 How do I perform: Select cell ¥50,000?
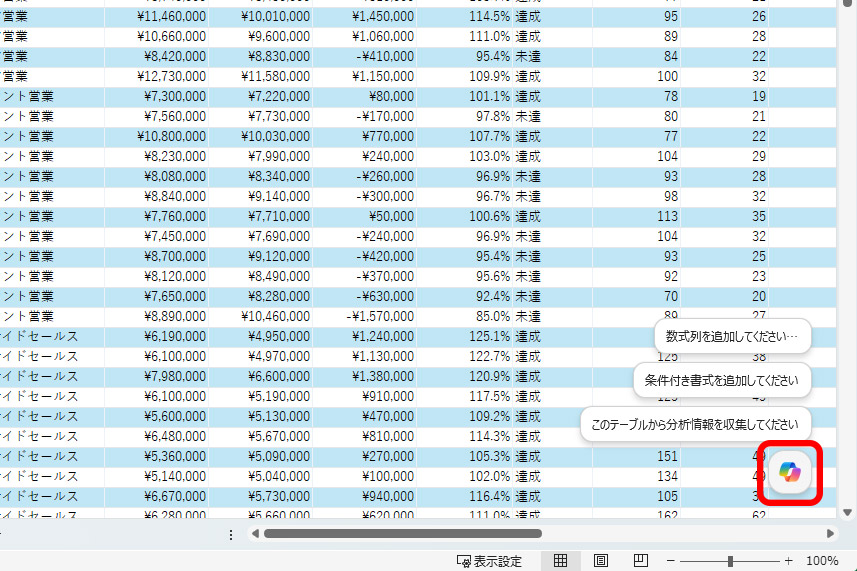pos(365,216)
